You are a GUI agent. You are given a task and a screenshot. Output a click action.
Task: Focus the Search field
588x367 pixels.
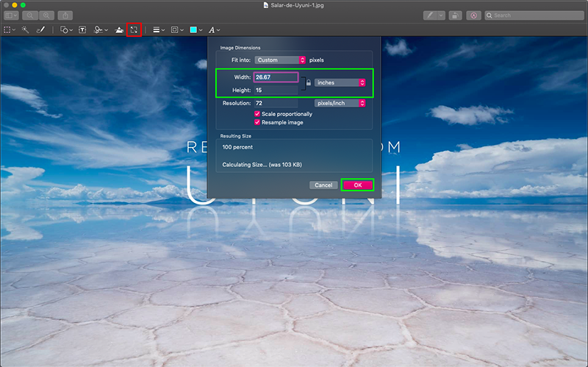(x=534, y=15)
